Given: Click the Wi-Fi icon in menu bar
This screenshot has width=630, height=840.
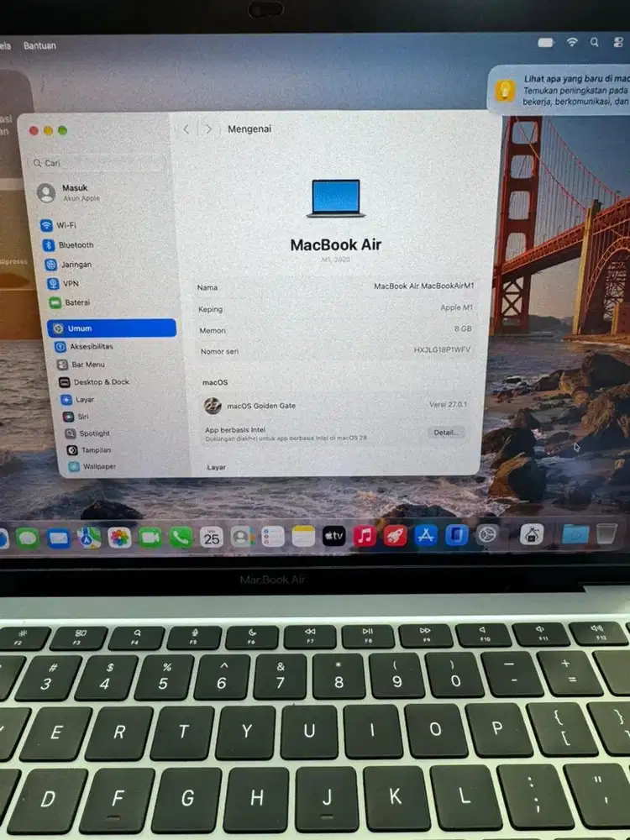Looking at the screenshot, I should click(x=573, y=42).
